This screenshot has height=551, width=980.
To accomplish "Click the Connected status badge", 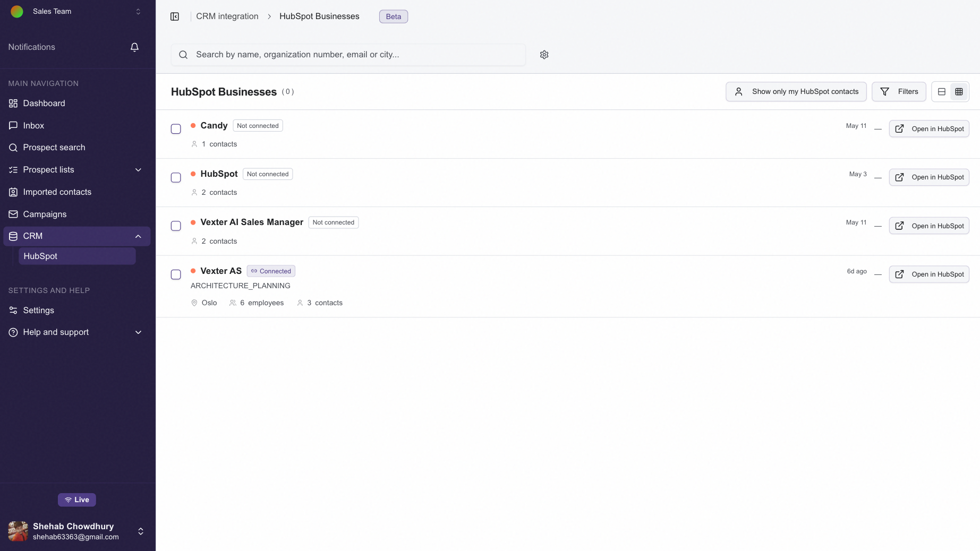I will click(x=271, y=271).
